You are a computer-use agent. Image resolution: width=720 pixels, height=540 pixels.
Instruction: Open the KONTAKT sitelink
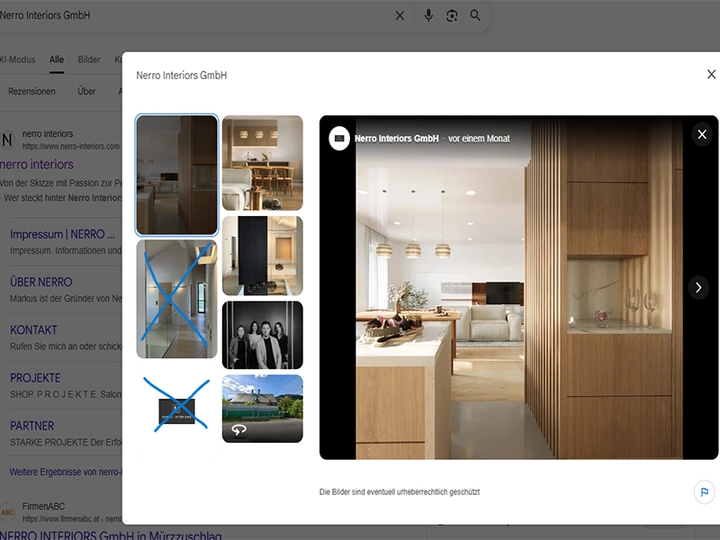34,330
